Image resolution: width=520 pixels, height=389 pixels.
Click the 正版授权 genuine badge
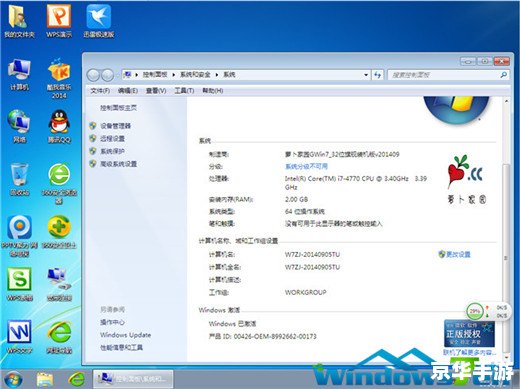coord(469,334)
